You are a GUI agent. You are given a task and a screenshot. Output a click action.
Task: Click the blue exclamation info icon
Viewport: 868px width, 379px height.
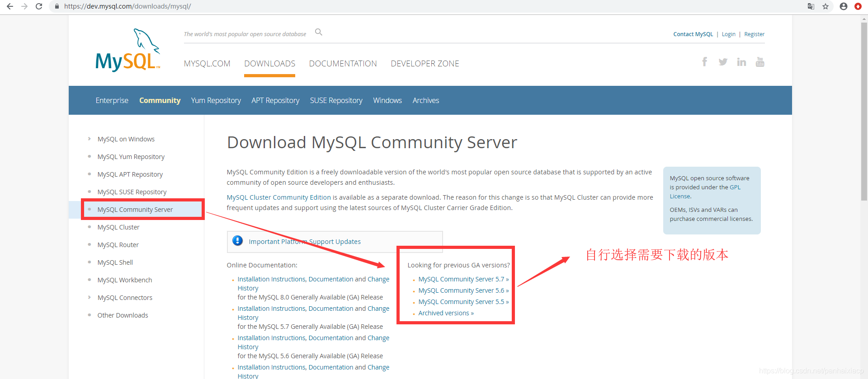[237, 241]
